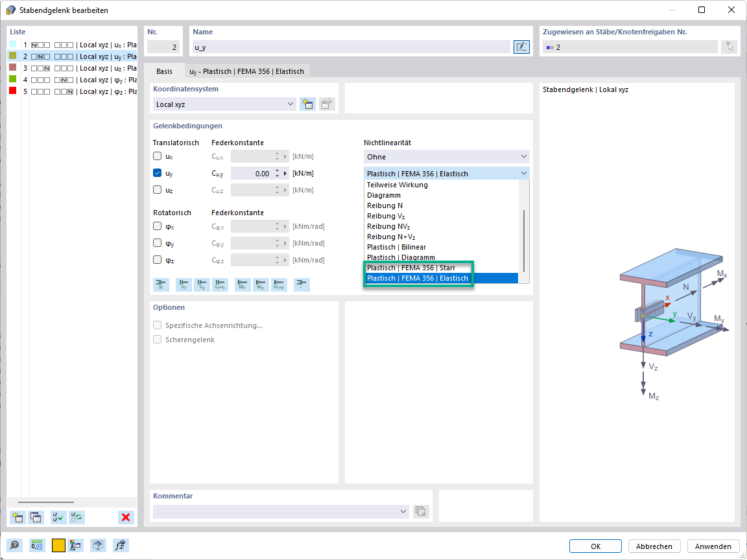This screenshot has height=560, width=747.
Task: Click the Cu,y spring constant value field
Action: coord(252,173)
